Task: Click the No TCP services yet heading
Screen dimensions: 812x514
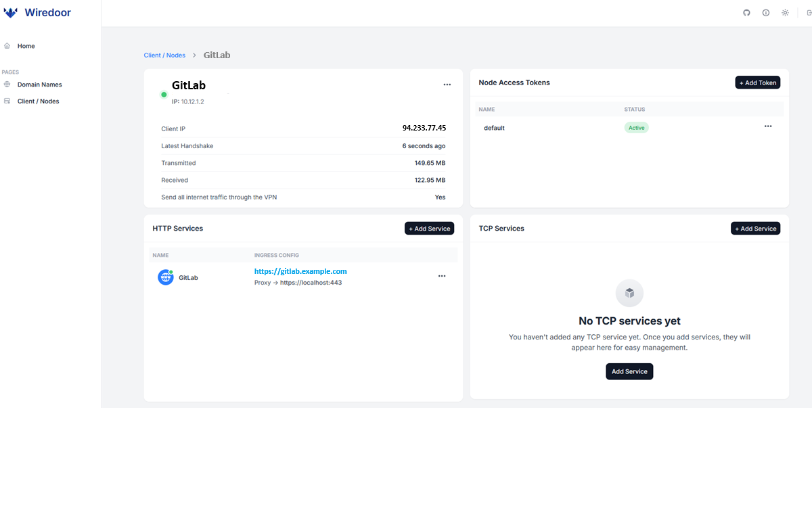Action: 629,321
